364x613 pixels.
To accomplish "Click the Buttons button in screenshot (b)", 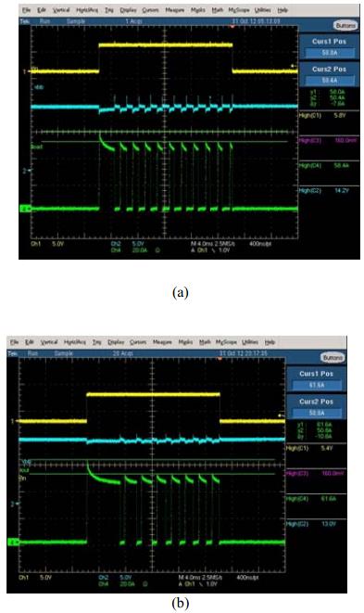I will coord(333,358).
